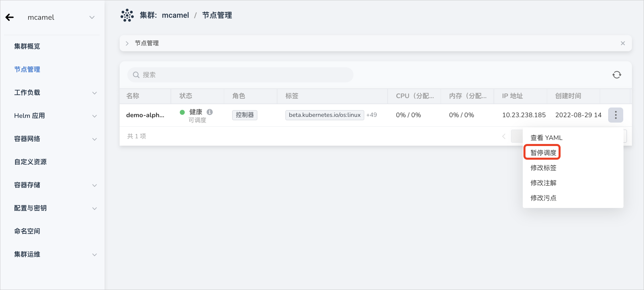
Task: Go back using the left arrow icon
Action: click(10, 17)
